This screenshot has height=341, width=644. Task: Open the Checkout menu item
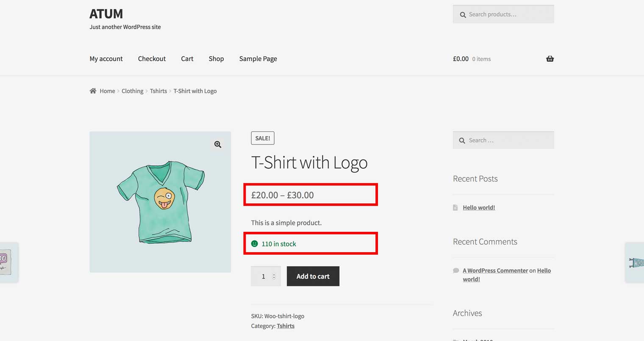click(x=152, y=59)
